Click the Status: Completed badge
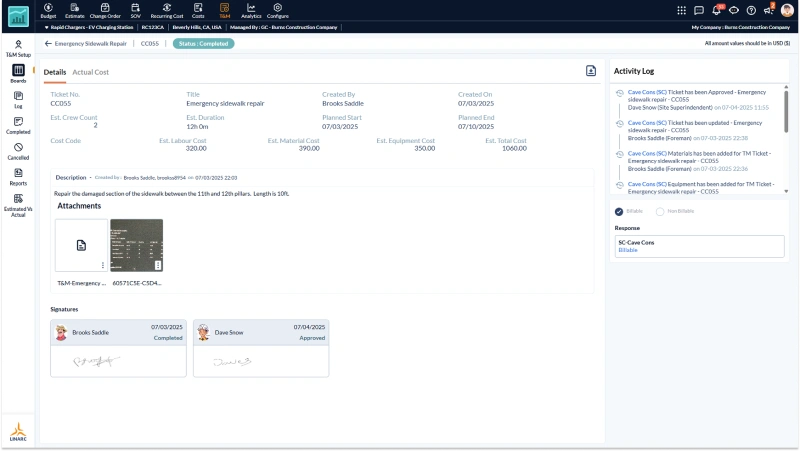This screenshot has height=451, width=800. (x=204, y=43)
